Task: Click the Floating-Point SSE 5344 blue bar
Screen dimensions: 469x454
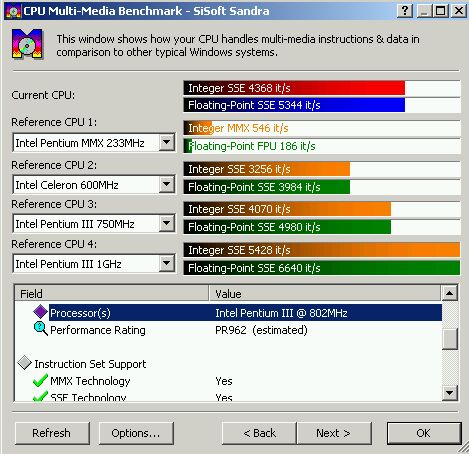Action: (x=322, y=105)
